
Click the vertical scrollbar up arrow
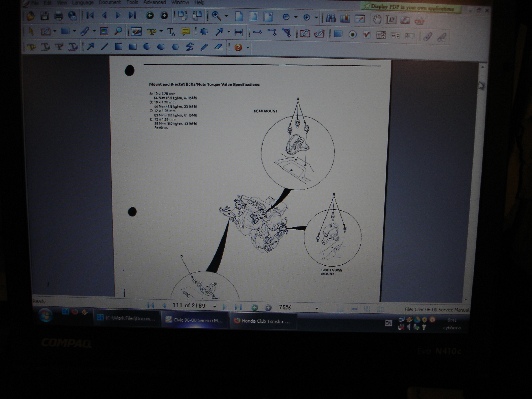[x=482, y=67]
